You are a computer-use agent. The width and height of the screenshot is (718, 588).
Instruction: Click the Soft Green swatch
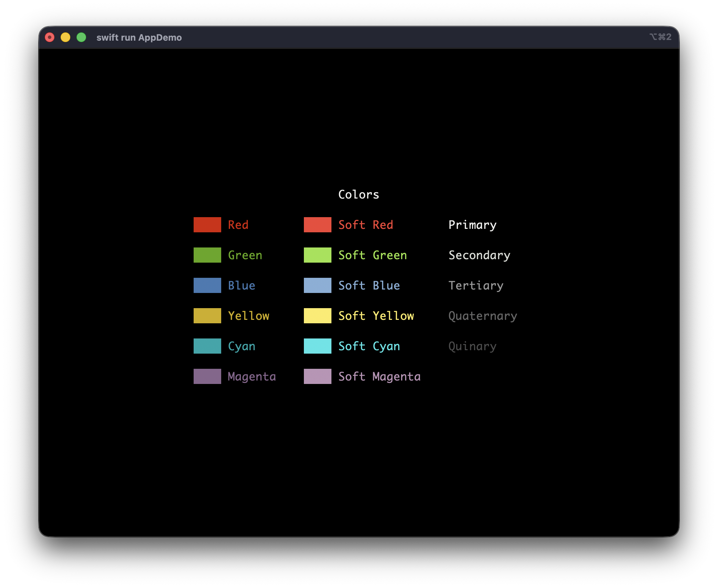point(317,255)
